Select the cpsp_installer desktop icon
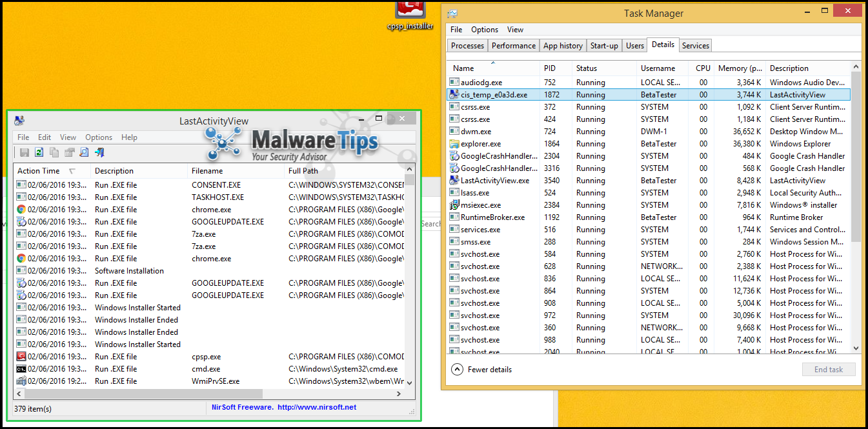The width and height of the screenshot is (868, 429). coord(410,15)
